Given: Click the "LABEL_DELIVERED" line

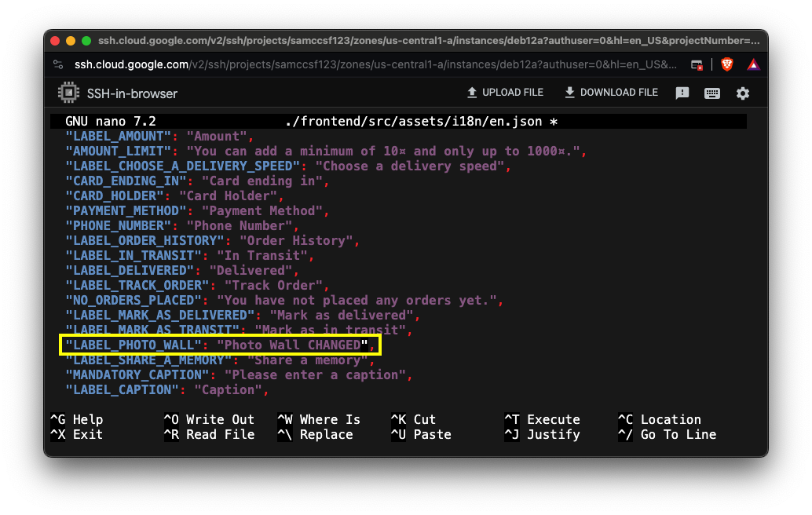Looking at the screenshot, I should tap(182, 271).
